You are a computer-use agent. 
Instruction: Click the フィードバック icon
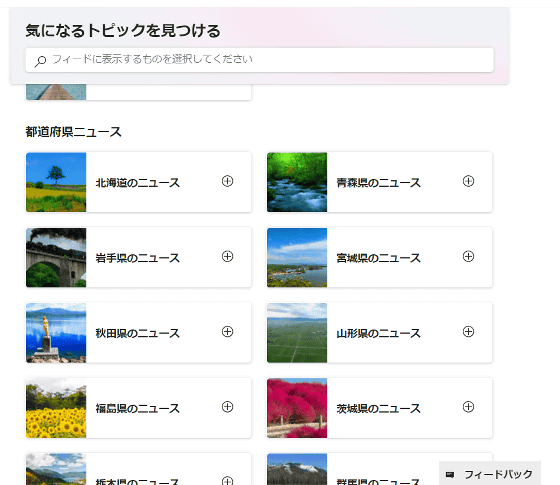[450, 475]
